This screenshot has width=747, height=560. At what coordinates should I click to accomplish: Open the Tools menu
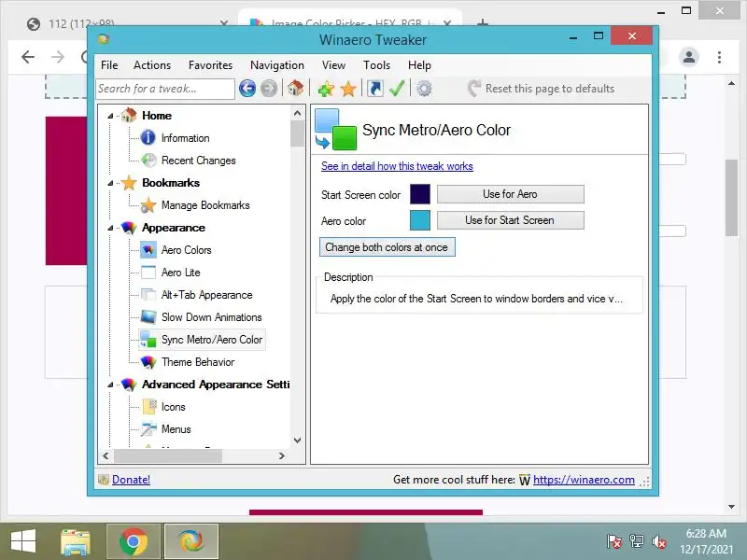click(377, 65)
